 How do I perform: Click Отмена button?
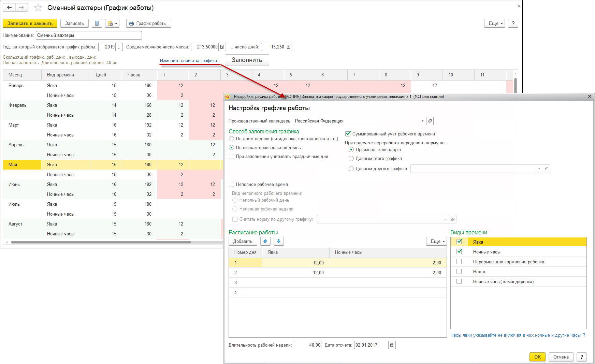coord(561,357)
